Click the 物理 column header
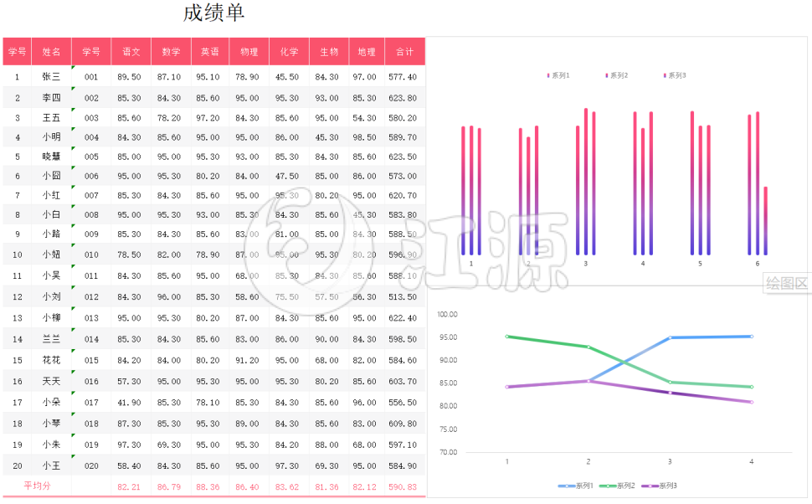Viewport: 812px width, 504px height. click(x=249, y=51)
